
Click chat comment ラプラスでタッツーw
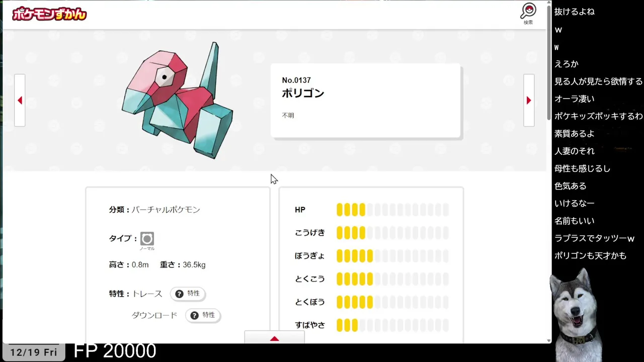coord(594,238)
